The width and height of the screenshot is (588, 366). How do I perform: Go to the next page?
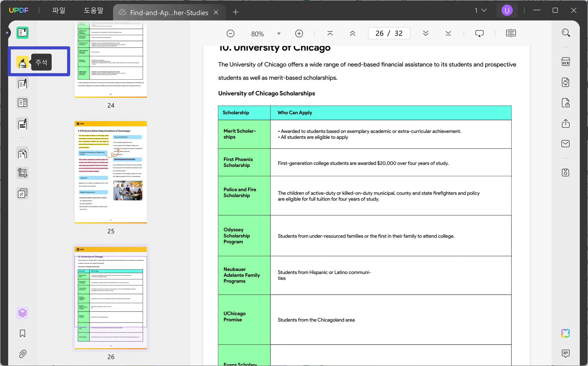tap(426, 33)
